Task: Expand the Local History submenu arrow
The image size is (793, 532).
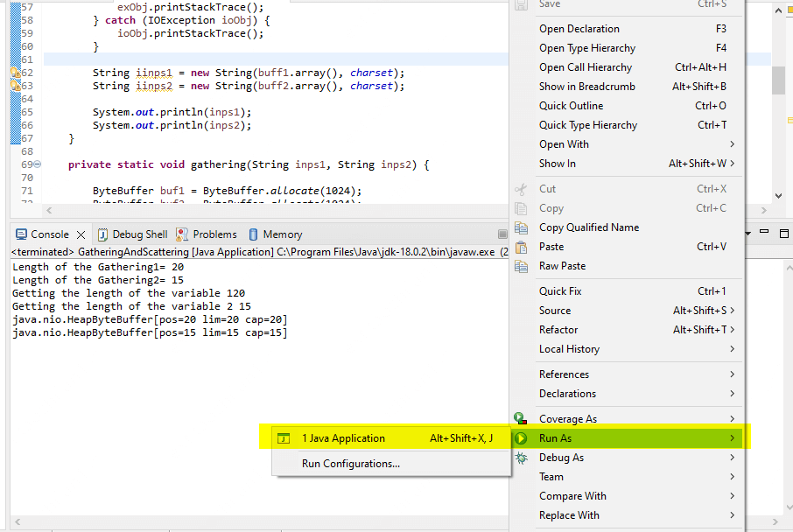Action: 733,349
